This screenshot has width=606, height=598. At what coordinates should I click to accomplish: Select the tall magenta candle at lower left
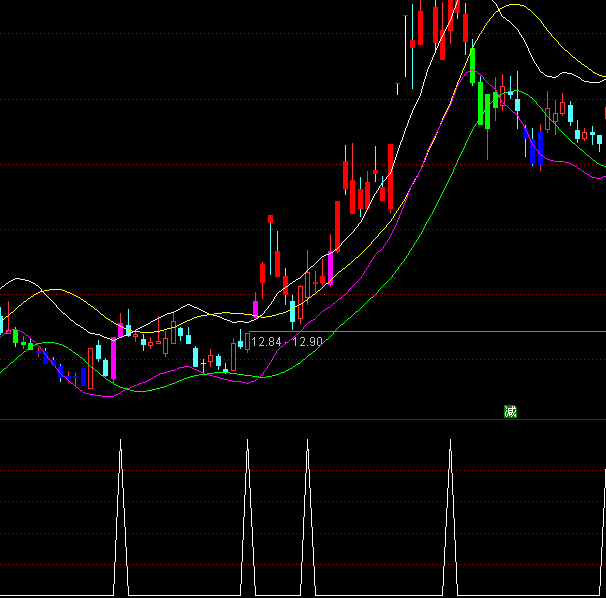tap(113, 358)
